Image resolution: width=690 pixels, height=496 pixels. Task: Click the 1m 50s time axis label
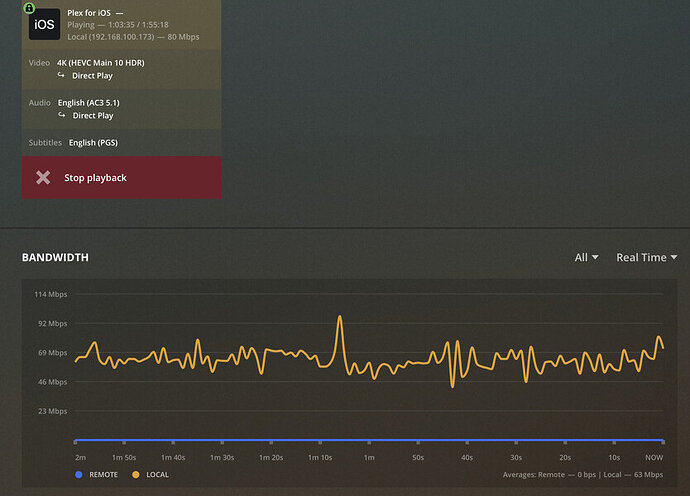124,457
